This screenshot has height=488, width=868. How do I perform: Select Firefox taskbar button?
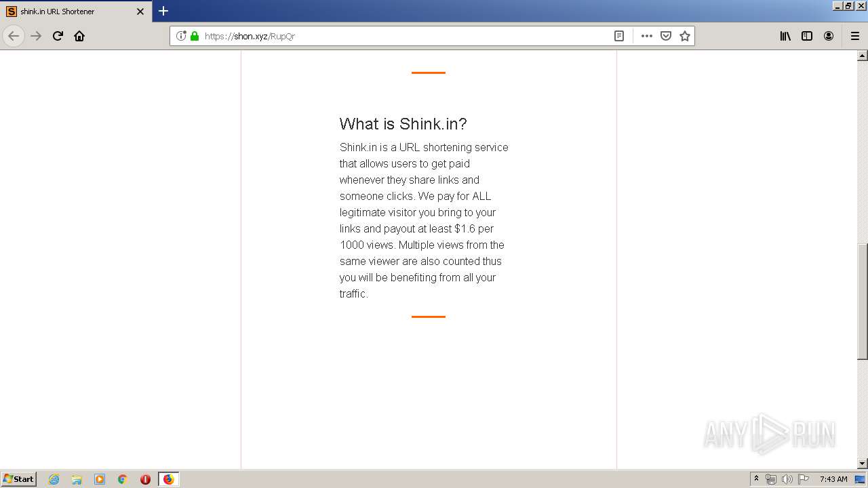[x=168, y=479]
